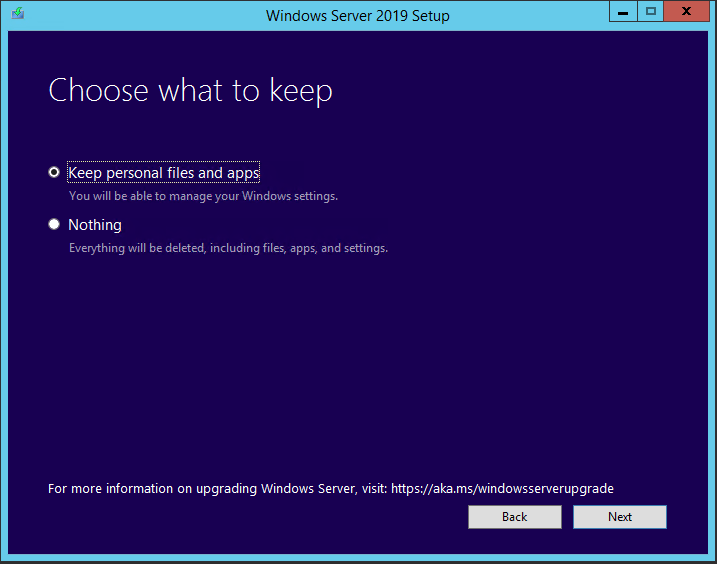Click the "Choose what to keep" heading

tap(190, 91)
